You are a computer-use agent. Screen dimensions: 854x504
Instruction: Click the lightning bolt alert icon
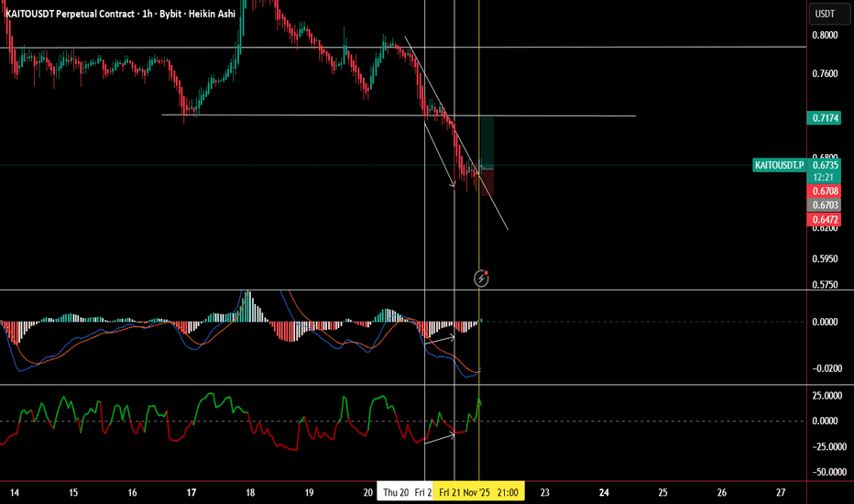(x=481, y=279)
